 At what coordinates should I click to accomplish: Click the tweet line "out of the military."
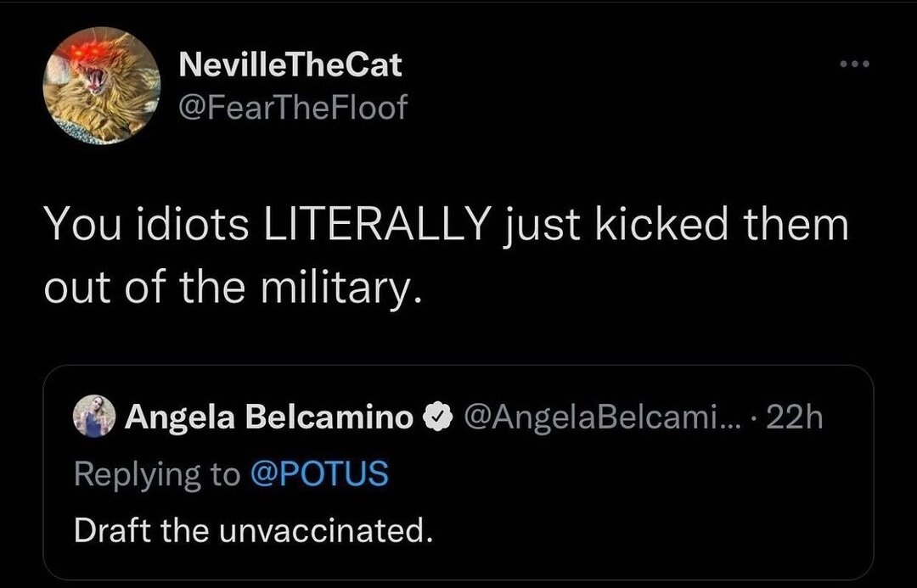tap(232, 287)
